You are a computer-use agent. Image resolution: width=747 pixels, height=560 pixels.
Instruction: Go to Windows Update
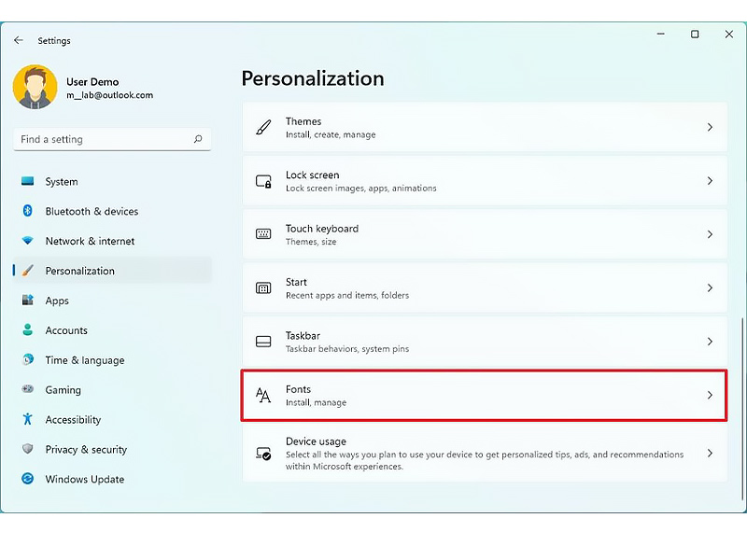click(112, 479)
